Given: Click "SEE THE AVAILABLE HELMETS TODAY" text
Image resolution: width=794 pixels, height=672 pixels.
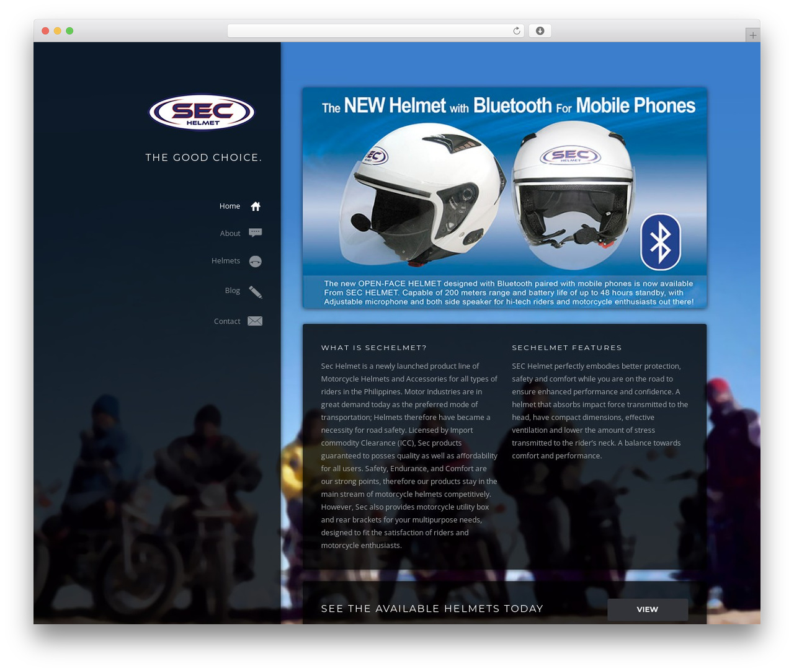Looking at the screenshot, I should 432,609.
